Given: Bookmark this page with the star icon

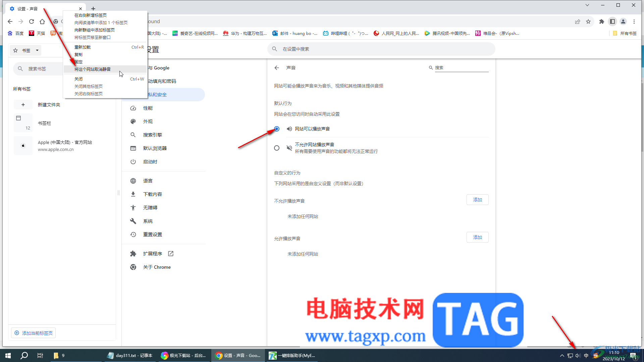Looking at the screenshot, I should click(588, 21).
